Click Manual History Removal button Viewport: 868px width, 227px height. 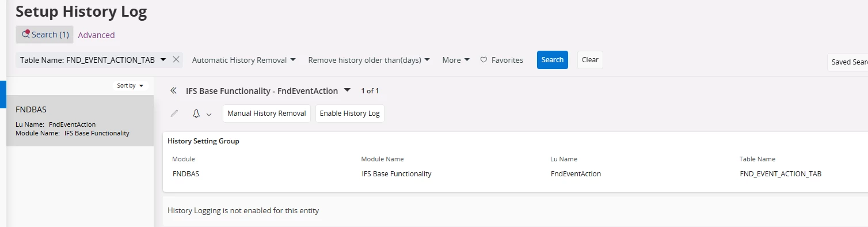tap(267, 113)
